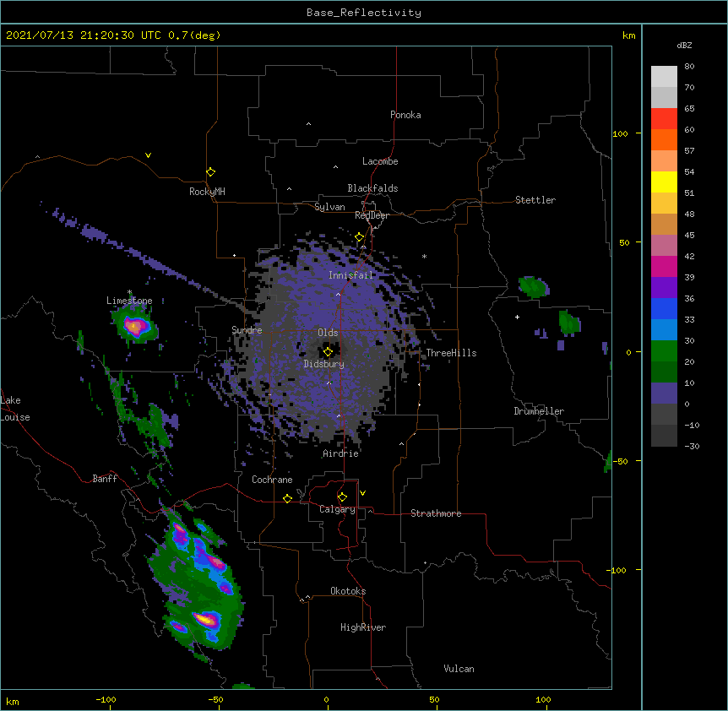Click the -30 value at the legend bottom
The width and height of the screenshot is (728, 711).
pyautogui.click(x=692, y=447)
